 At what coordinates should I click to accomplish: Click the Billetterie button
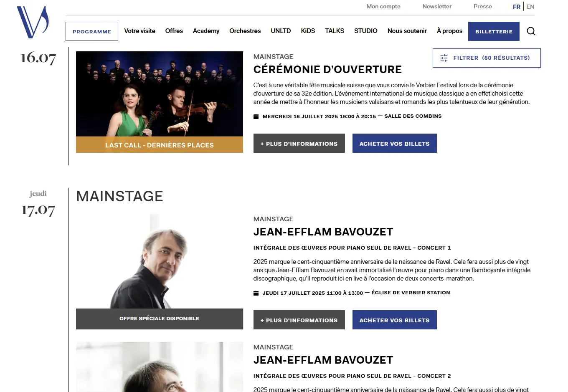point(494,31)
